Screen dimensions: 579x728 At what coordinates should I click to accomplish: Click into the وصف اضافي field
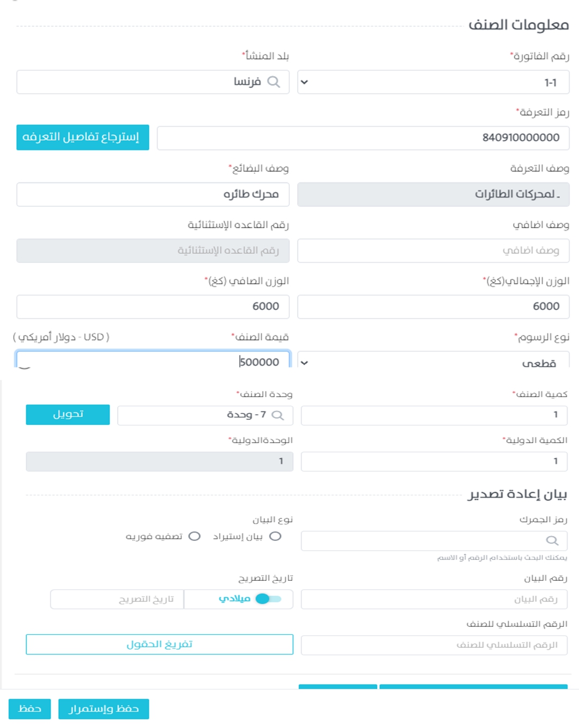coord(433,251)
